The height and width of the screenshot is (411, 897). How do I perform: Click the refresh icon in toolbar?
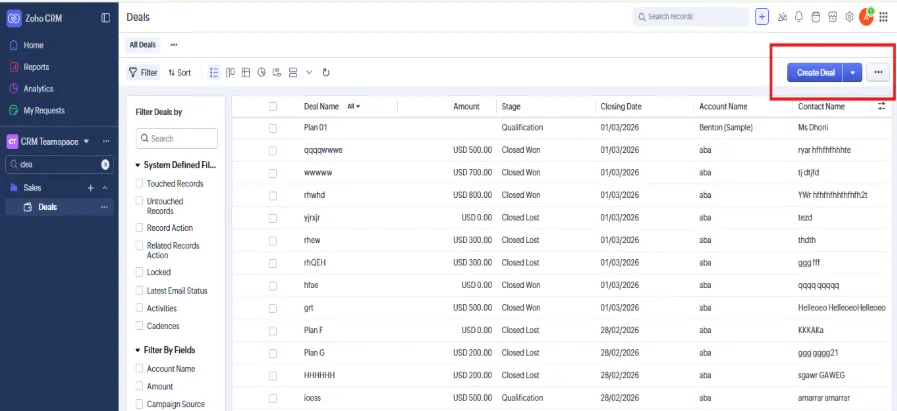click(326, 73)
